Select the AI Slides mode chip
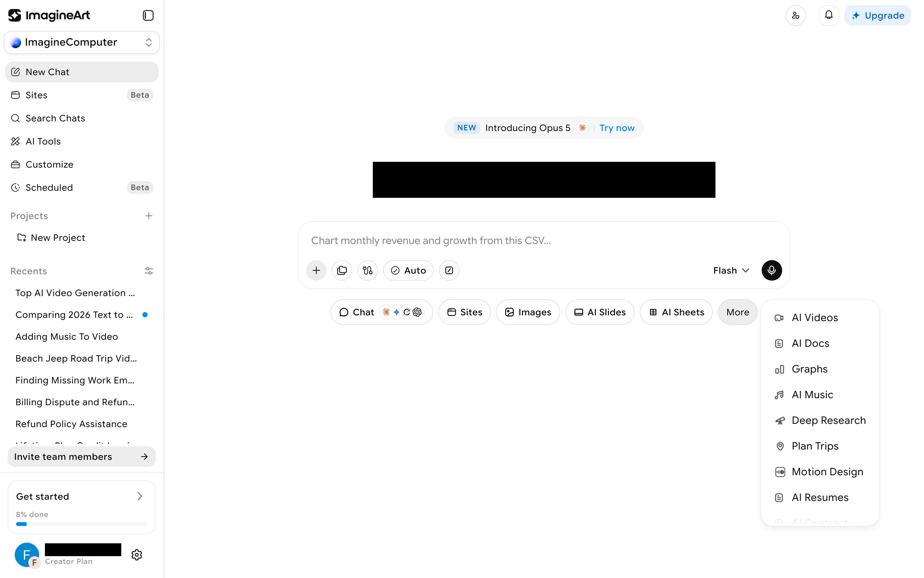924x578 pixels. click(x=600, y=312)
